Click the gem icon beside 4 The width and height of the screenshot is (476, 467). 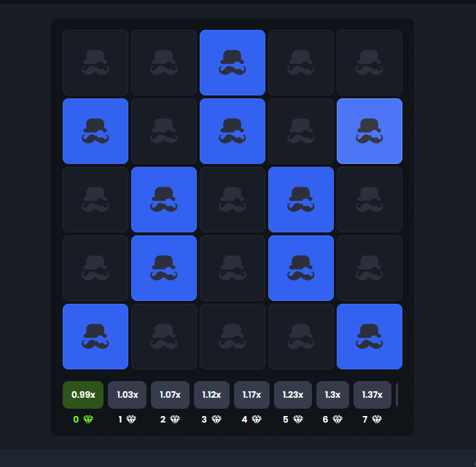(x=257, y=420)
